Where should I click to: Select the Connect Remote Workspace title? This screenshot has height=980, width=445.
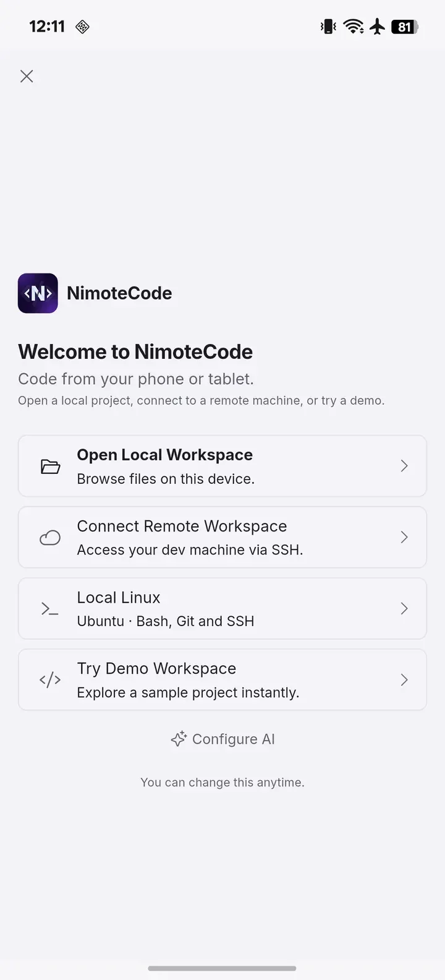pos(182,526)
